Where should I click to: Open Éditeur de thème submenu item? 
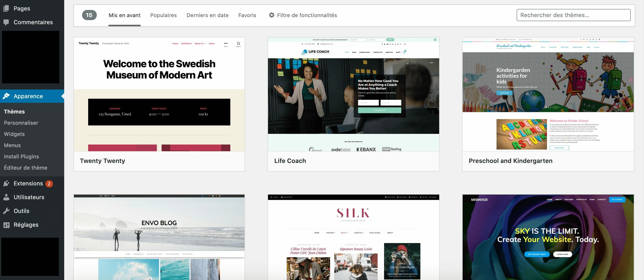point(25,168)
